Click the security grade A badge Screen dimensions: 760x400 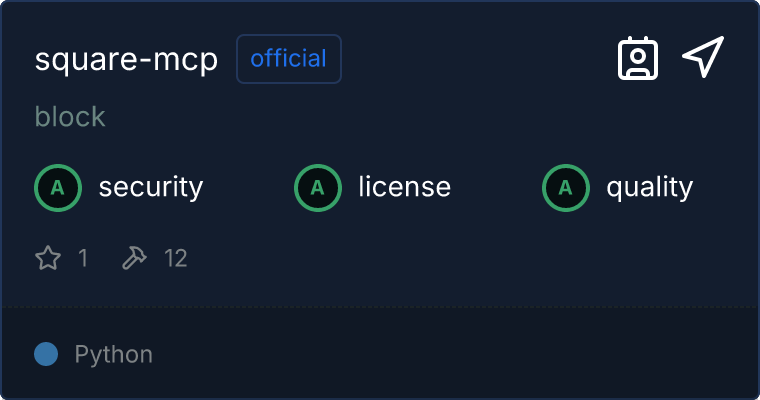58,187
